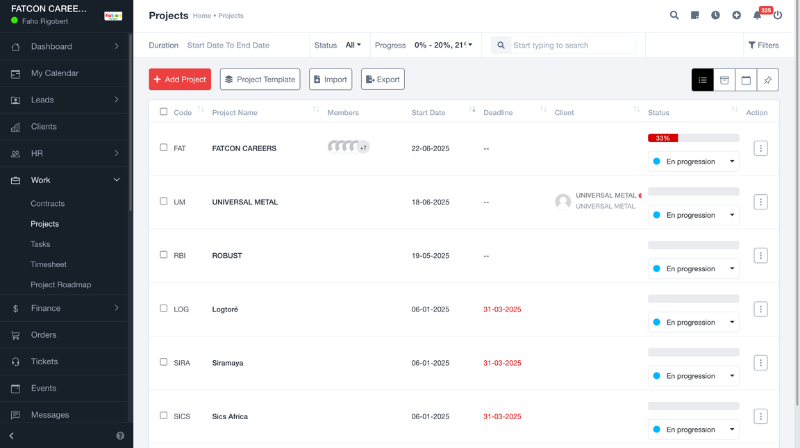Open action menu for FATCON CAREERS row

tap(760, 148)
